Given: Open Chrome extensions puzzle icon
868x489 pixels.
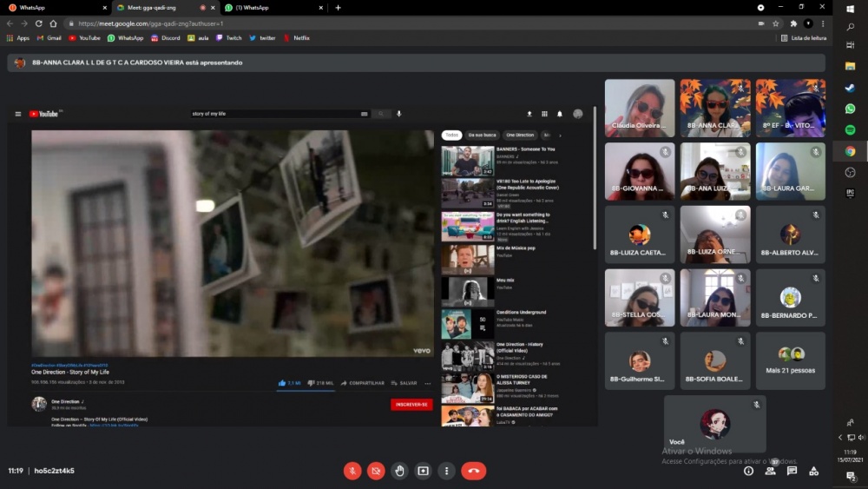Looking at the screenshot, I should 793,23.
